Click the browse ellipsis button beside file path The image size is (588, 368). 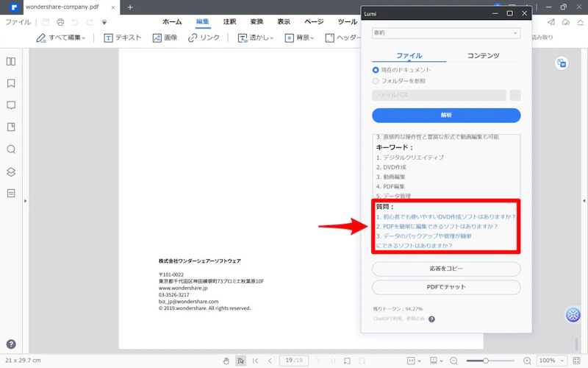[515, 95]
